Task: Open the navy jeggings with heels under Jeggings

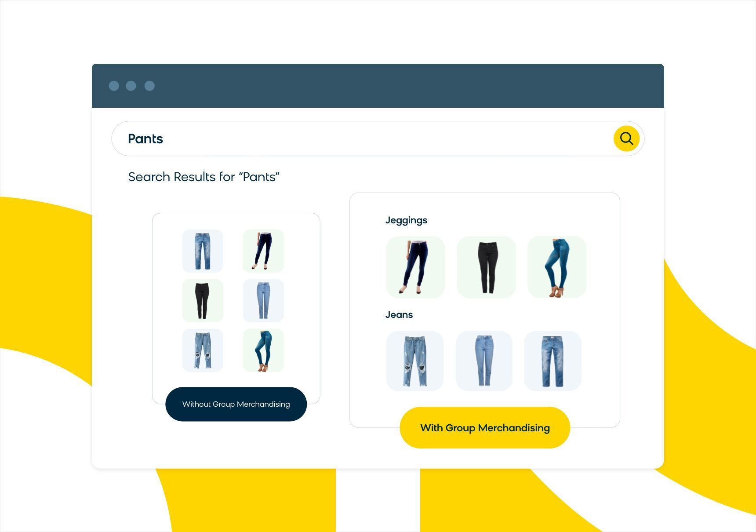Action: pyautogui.click(x=415, y=267)
